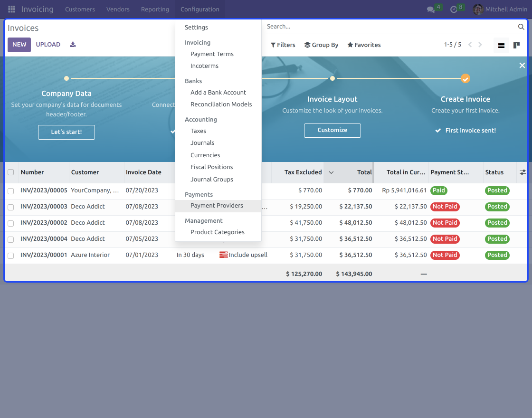Click Paid badge on INV/2023/00005

coord(439,190)
